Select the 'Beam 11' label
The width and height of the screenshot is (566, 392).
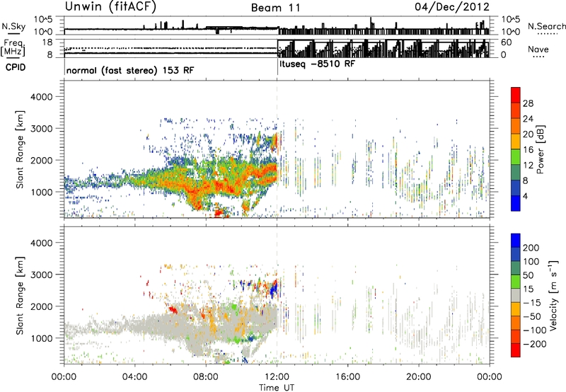(x=276, y=8)
